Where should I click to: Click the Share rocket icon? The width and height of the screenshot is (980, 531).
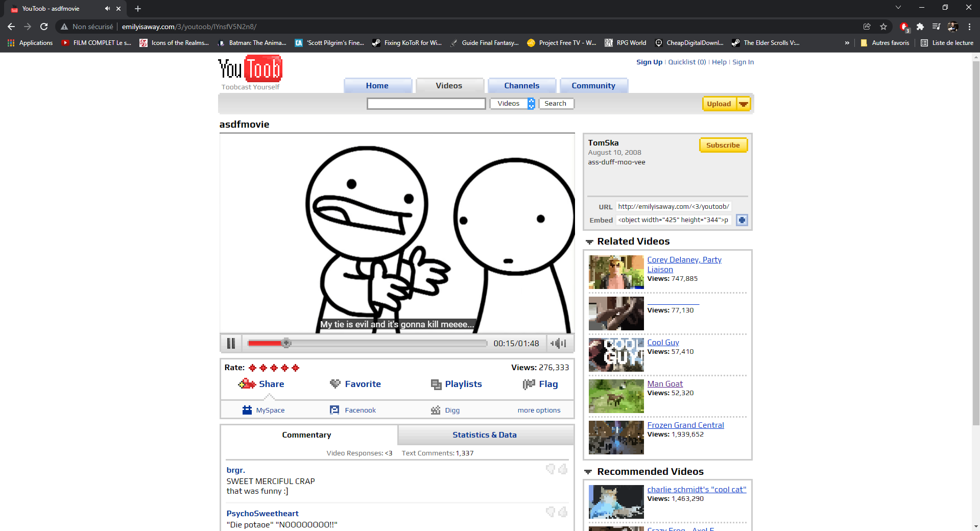click(x=247, y=384)
